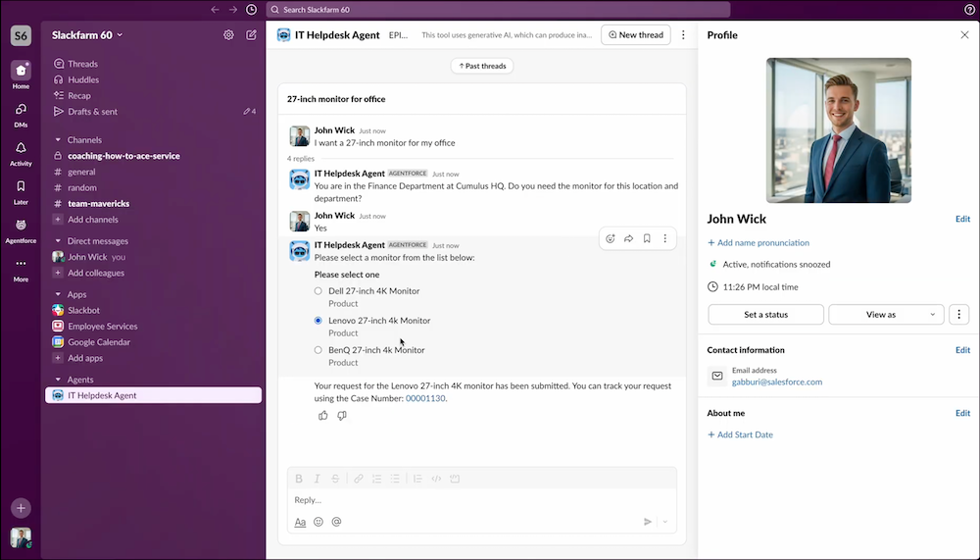Insert a blockquote in reply
This screenshot has height=560, width=980.
(417, 479)
